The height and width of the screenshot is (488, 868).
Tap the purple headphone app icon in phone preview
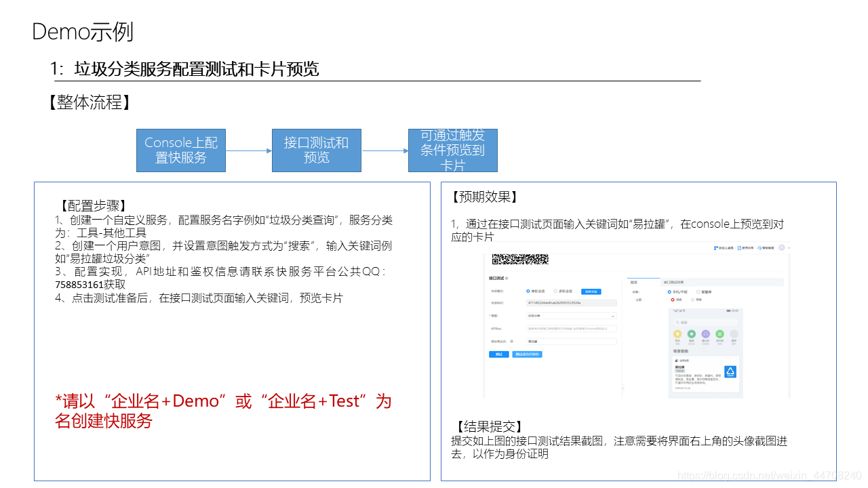[x=705, y=334]
